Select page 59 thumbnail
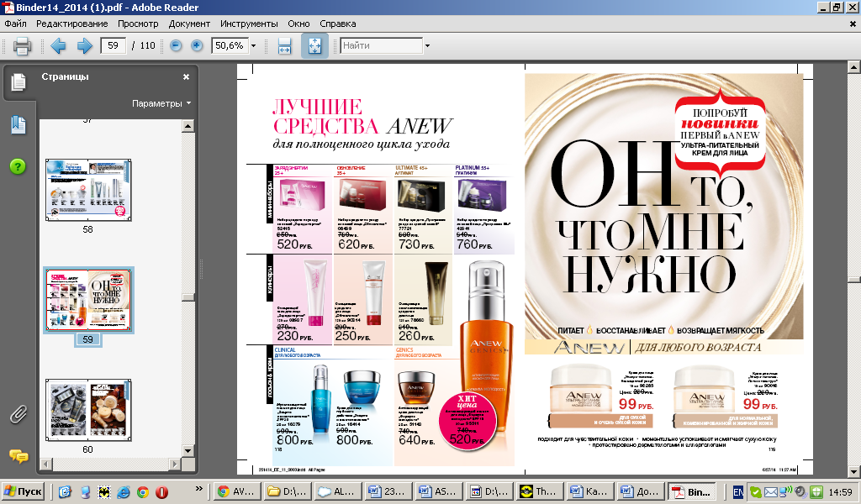Viewport: 861px width, 504px height. 88,300
